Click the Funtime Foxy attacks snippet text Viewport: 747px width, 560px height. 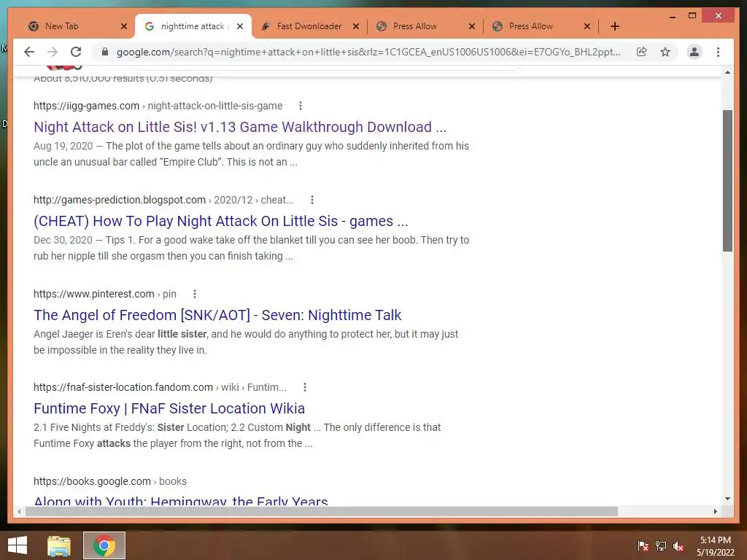(x=237, y=435)
